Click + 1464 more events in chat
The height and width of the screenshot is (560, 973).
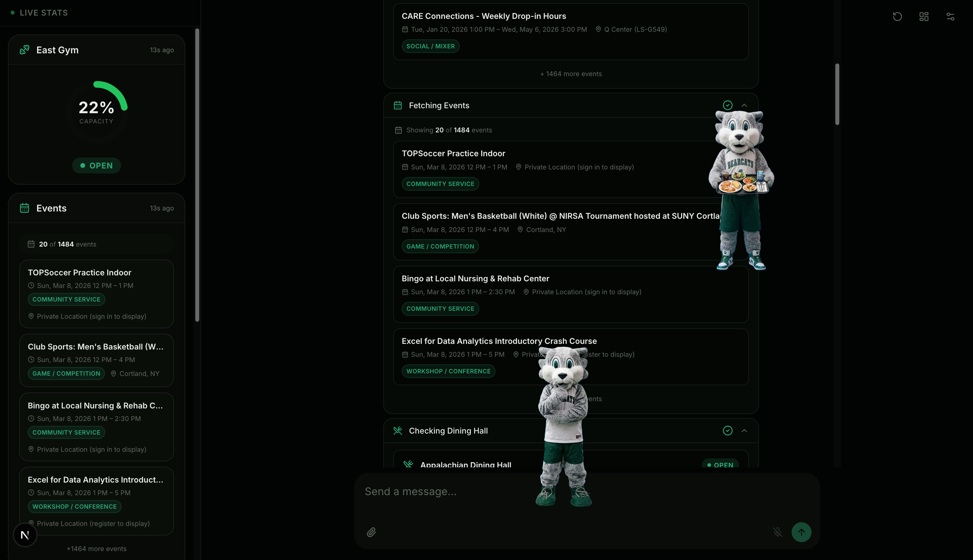click(x=571, y=74)
